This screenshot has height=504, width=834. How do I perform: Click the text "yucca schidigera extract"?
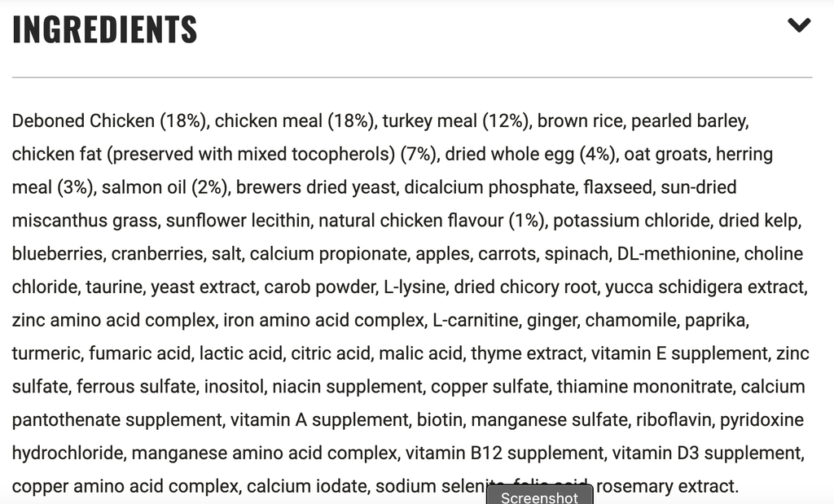705,287
